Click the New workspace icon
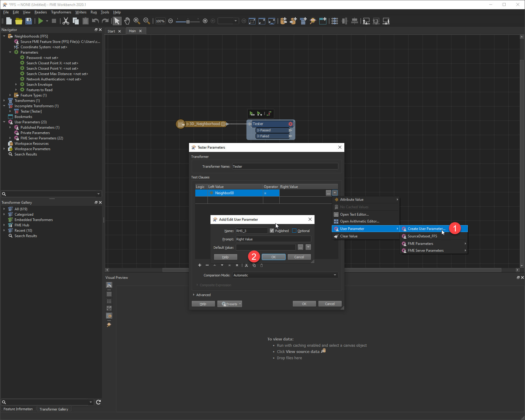This screenshot has width=525, height=420. coord(9,21)
